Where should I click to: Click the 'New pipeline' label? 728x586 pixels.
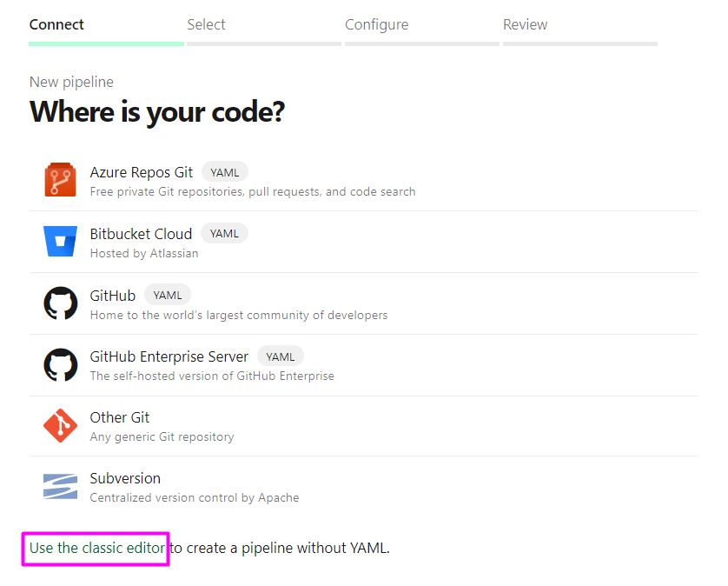71,82
